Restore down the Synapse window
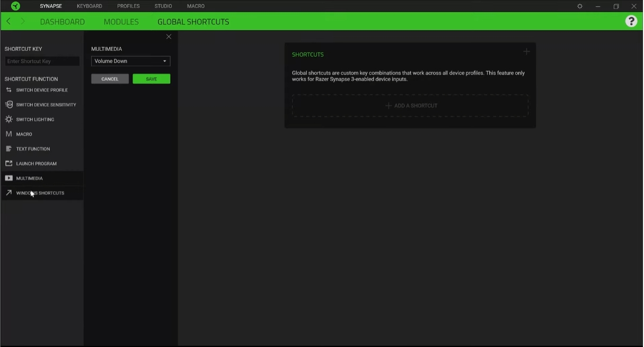 pos(616,6)
